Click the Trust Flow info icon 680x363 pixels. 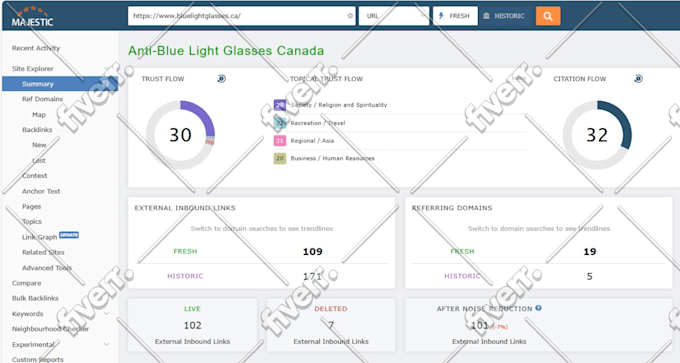(x=221, y=78)
